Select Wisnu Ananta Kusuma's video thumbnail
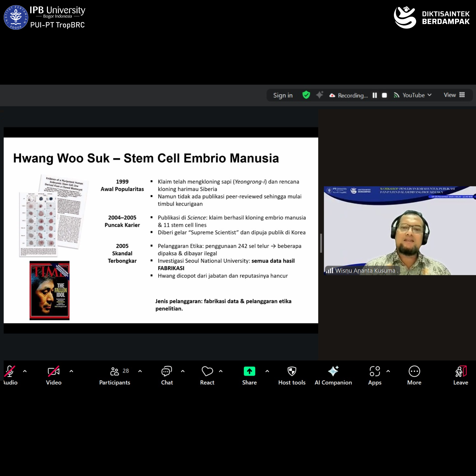476x476 pixels. [399, 230]
